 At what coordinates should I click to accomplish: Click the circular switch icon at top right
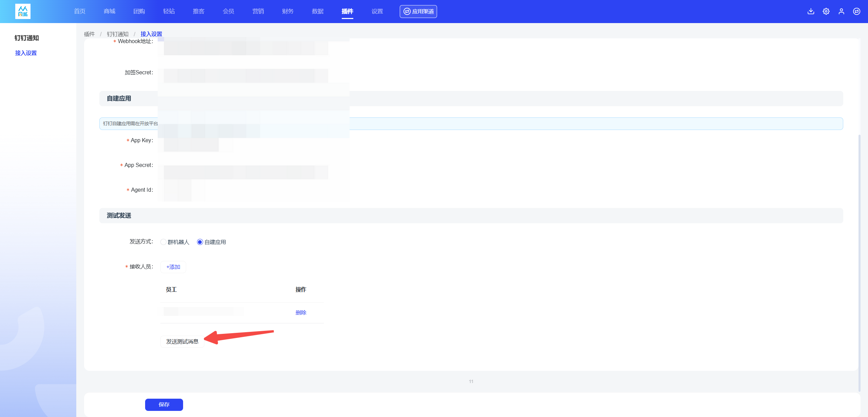[x=856, y=11]
